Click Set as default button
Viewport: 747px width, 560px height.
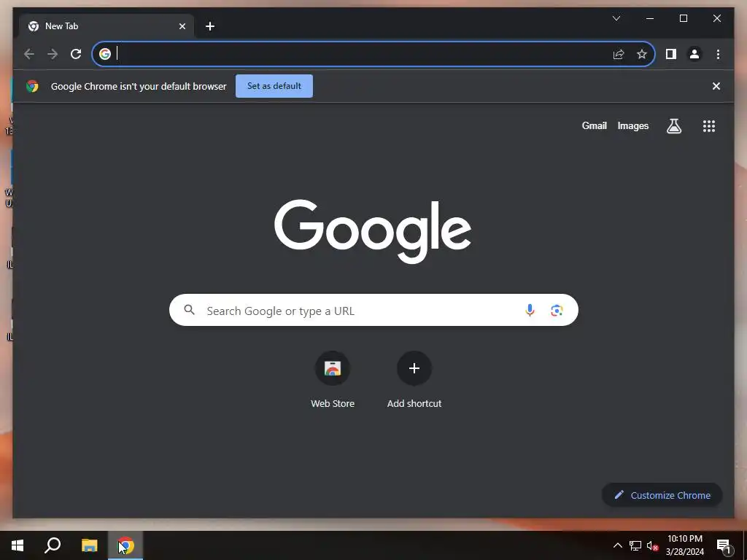(274, 86)
